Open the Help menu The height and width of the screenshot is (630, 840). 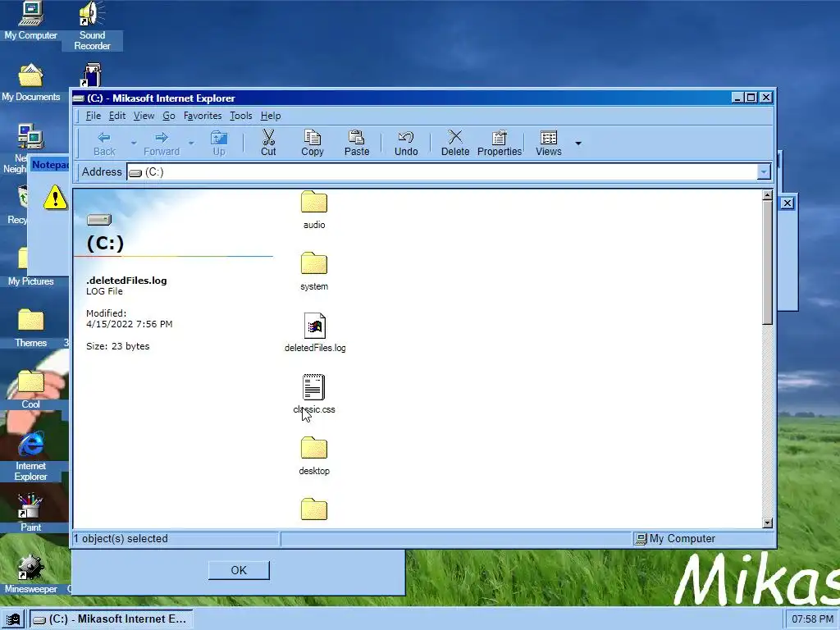[x=271, y=116]
